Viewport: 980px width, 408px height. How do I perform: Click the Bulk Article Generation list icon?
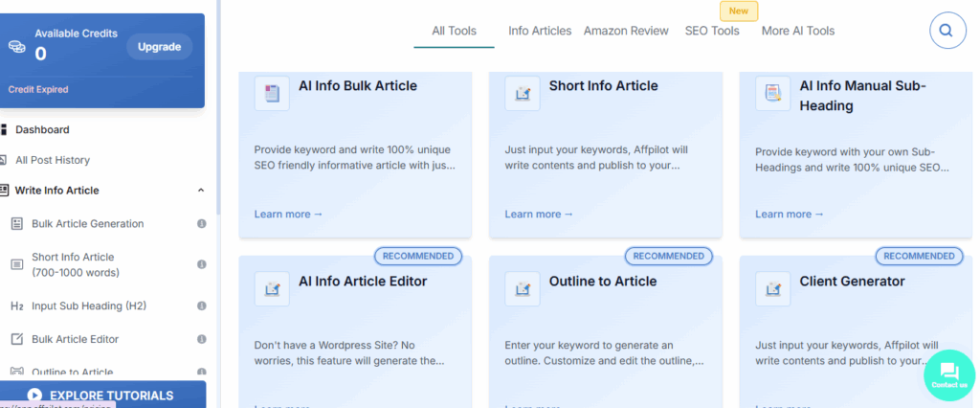17,223
